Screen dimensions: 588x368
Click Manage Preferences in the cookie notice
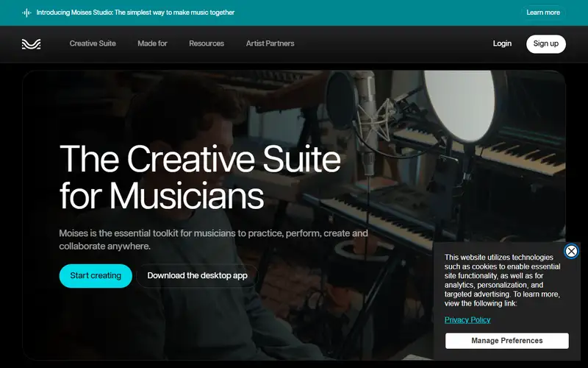(507, 341)
